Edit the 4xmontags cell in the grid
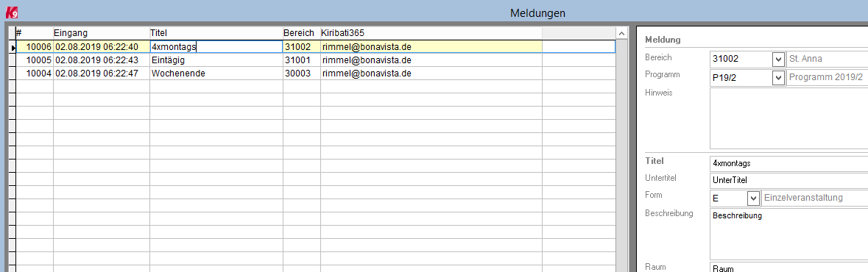Viewport: 868px width, 272px height. 216,47
